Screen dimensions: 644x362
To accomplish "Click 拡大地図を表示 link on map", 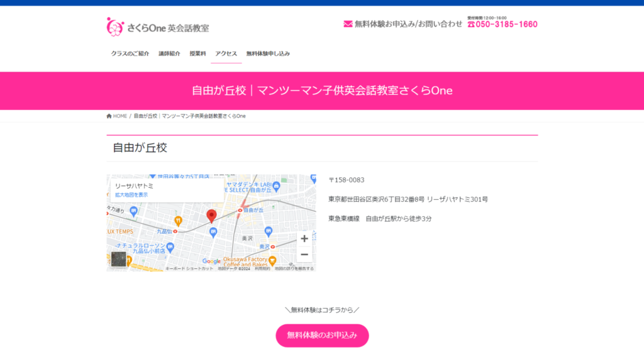I will (131, 195).
